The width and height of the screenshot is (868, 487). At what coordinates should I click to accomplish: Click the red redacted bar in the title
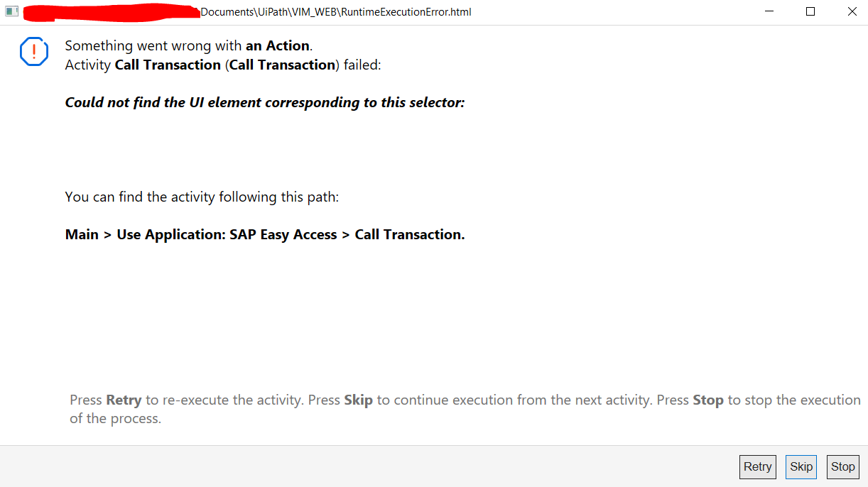[110, 11]
